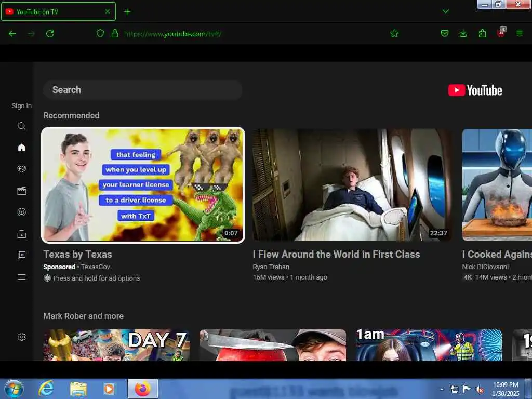
Task: Launch Internet Explorer from taskbar
Action: 46,389
